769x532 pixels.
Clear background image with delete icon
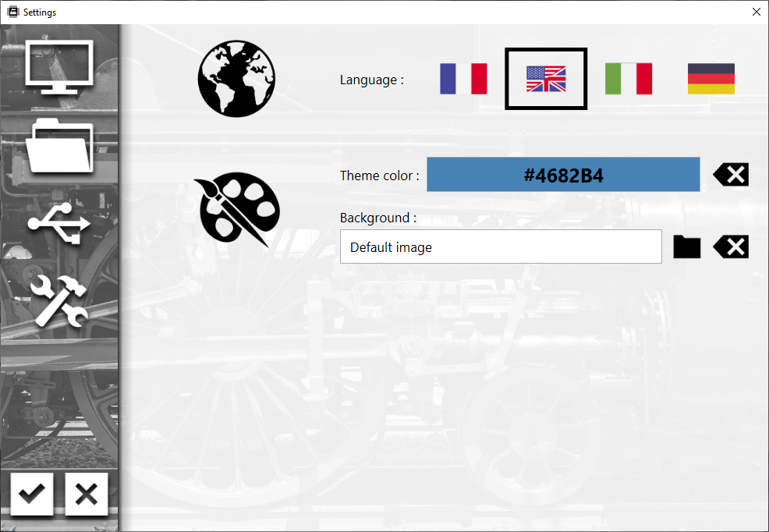click(x=731, y=246)
